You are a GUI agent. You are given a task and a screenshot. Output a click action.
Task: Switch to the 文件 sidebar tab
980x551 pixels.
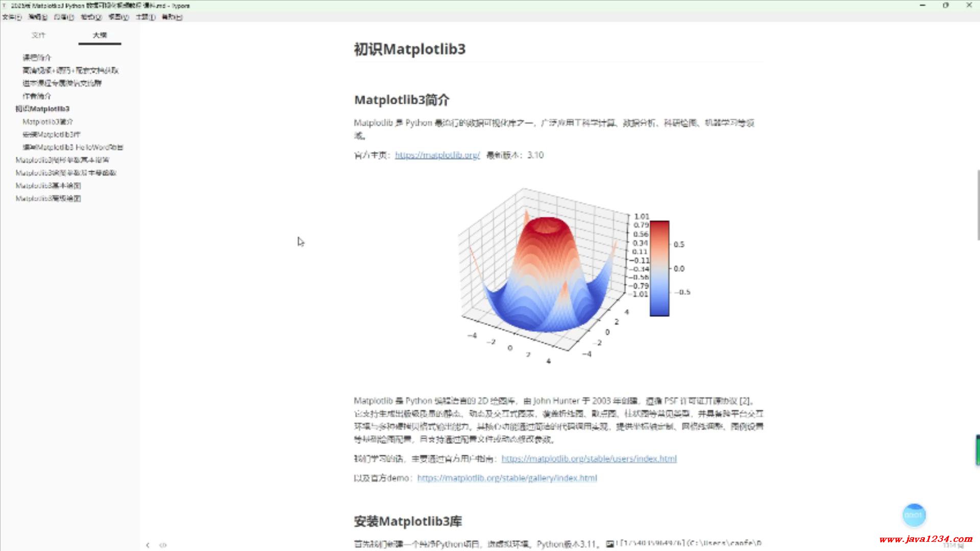[x=38, y=35]
